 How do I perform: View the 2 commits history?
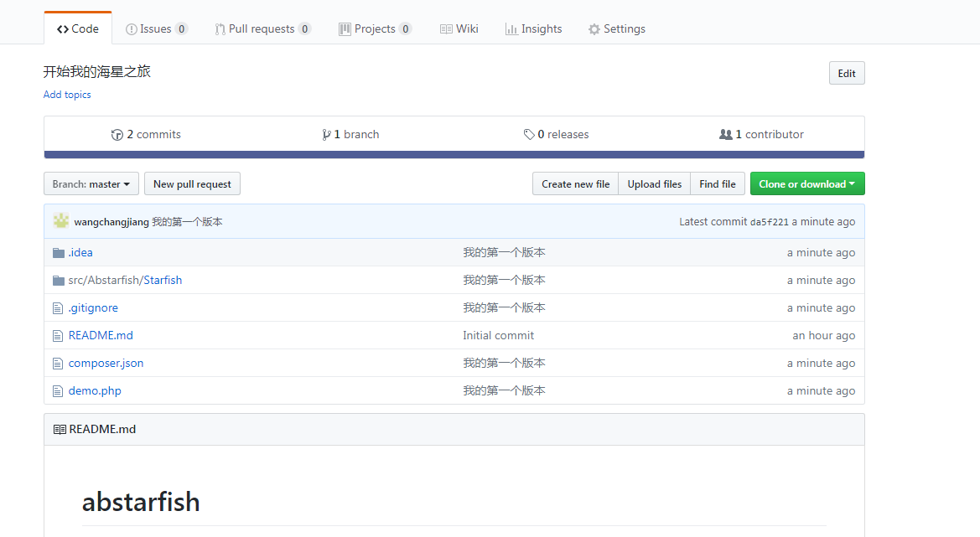[146, 134]
